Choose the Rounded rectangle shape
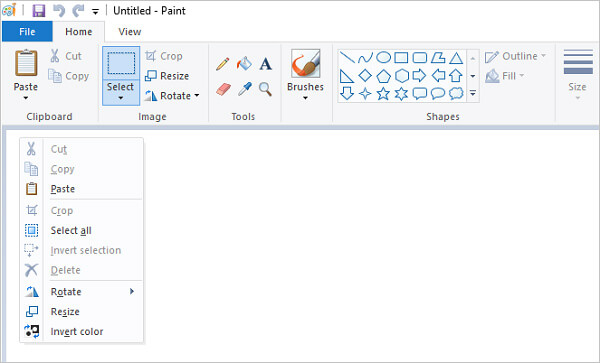Image resolution: width=600 pixels, height=363 pixels. pos(420,58)
